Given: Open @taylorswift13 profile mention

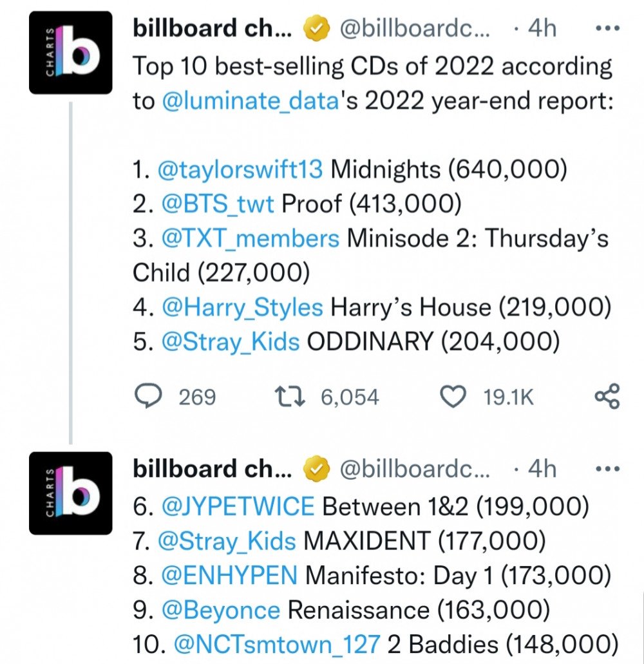Looking at the screenshot, I should (240, 169).
